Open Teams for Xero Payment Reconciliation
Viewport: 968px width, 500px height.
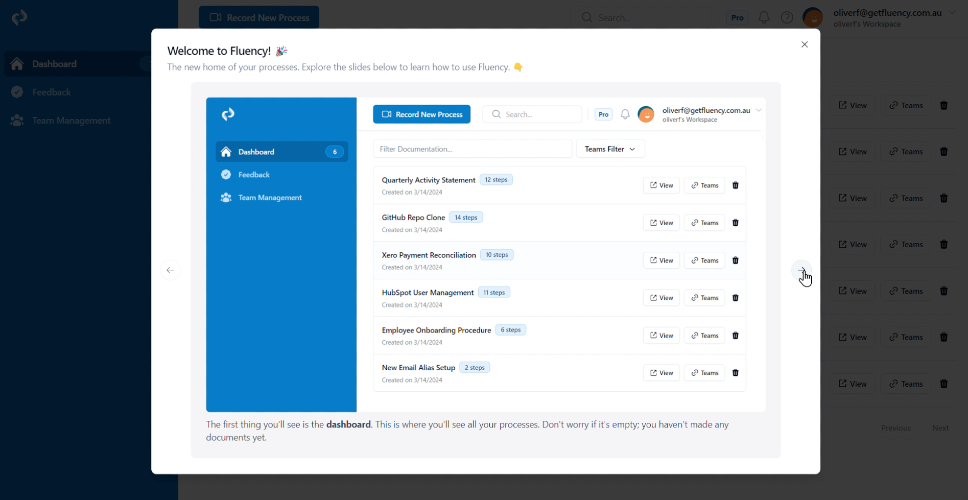pos(704,260)
